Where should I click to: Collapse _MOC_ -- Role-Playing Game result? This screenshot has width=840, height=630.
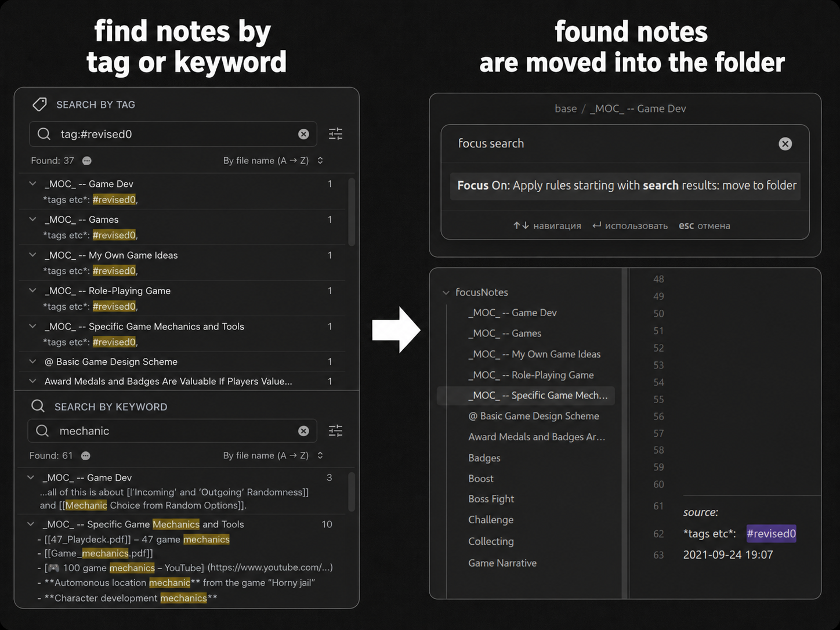[x=33, y=291]
